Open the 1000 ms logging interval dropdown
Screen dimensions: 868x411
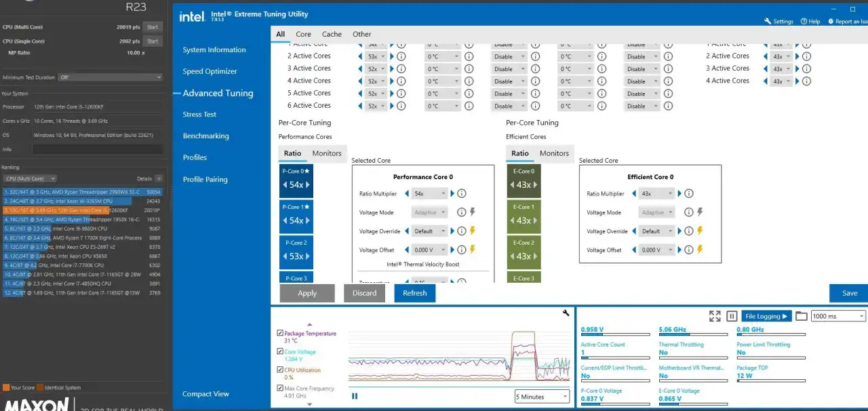[839, 316]
